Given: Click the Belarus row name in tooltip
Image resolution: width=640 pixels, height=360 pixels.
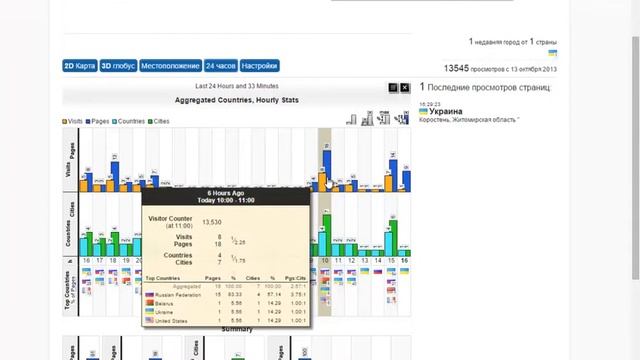Looking at the screenshot, I should [164, 304].
